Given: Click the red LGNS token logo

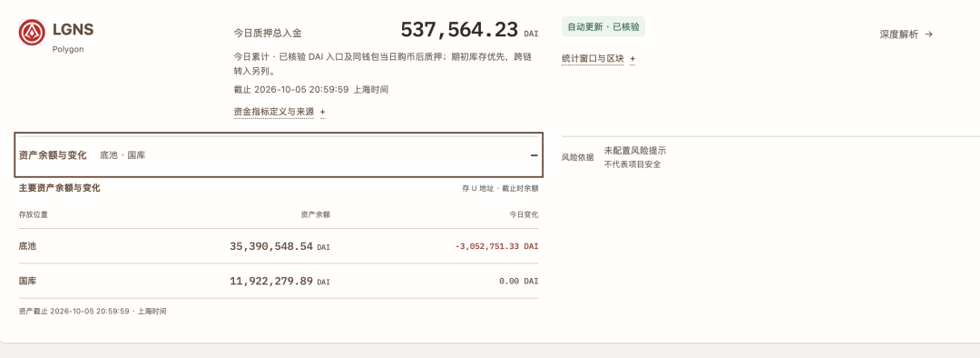Looking at the screenshot, I should tap(32, 33).
